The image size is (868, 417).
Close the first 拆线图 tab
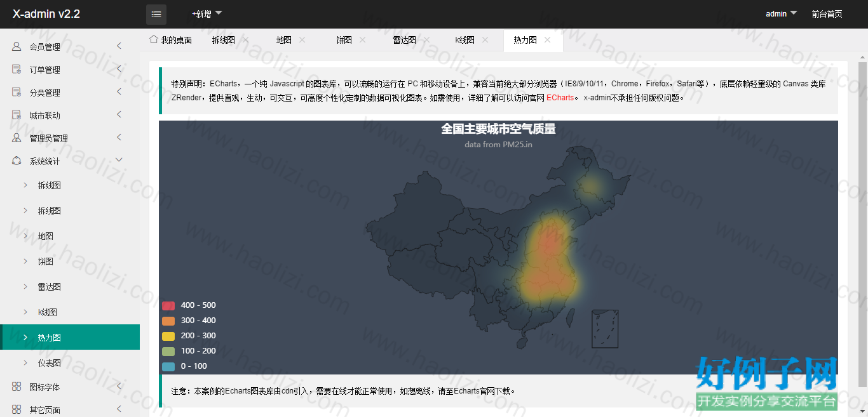click(x=245, y=39)
